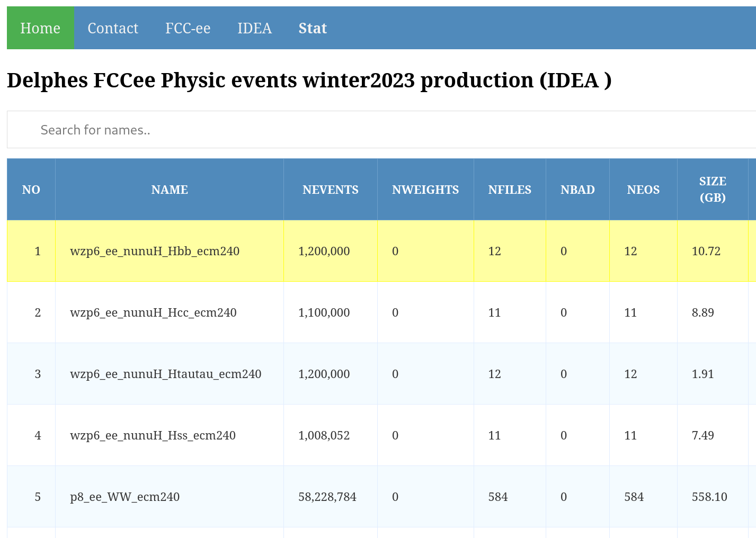
Task: Open the Stat page link
Action: [313, 28]
